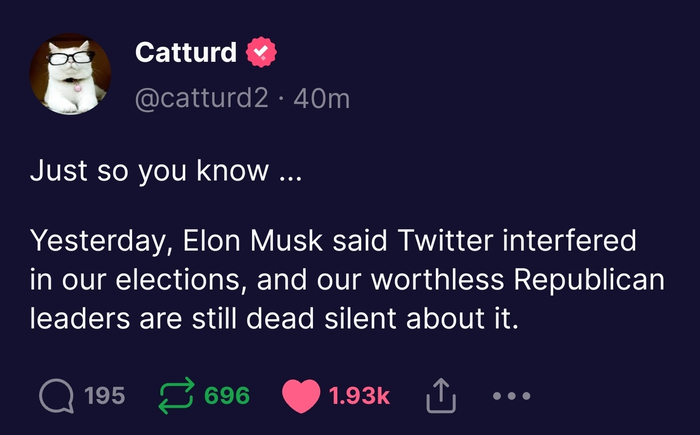Click the reply speech bubble icon
The height and width of the screenshot is (435, 700).
click(56, 396)
